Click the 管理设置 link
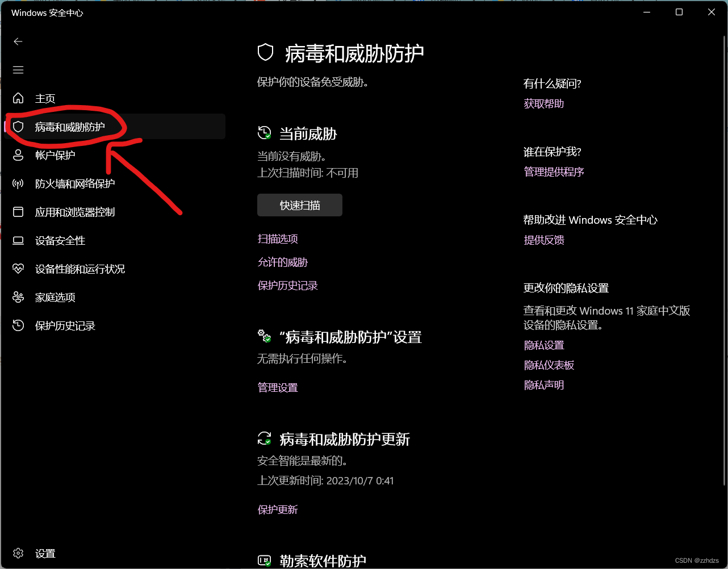 [278, 388]
